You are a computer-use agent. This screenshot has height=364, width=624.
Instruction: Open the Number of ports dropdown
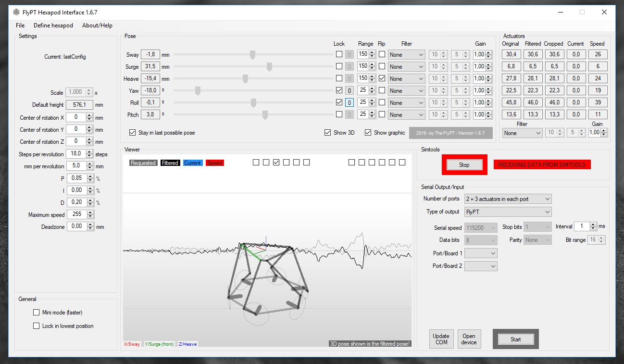pos(508,199)
